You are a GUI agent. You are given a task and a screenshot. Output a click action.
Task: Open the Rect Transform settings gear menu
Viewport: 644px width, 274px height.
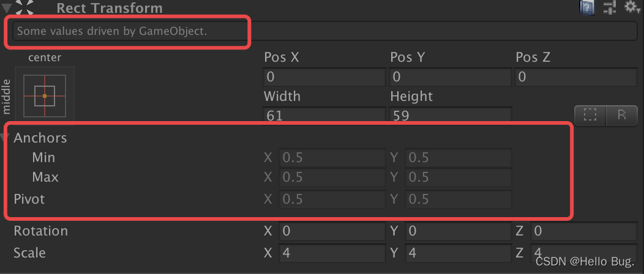coord(631,7)
